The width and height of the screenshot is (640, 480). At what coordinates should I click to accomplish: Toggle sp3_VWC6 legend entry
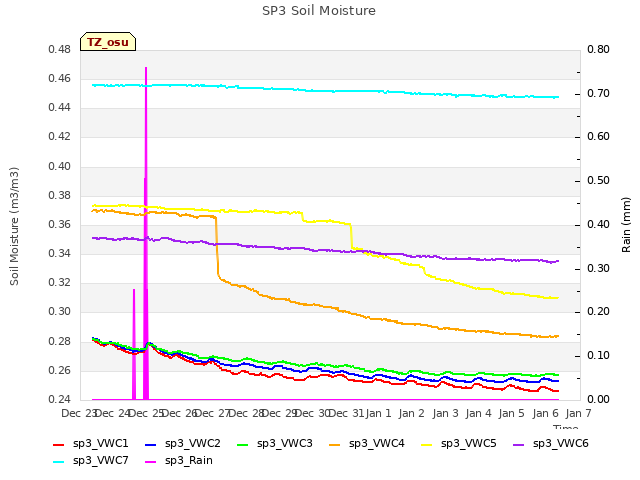pyautogui.click(x=551, y=444)
